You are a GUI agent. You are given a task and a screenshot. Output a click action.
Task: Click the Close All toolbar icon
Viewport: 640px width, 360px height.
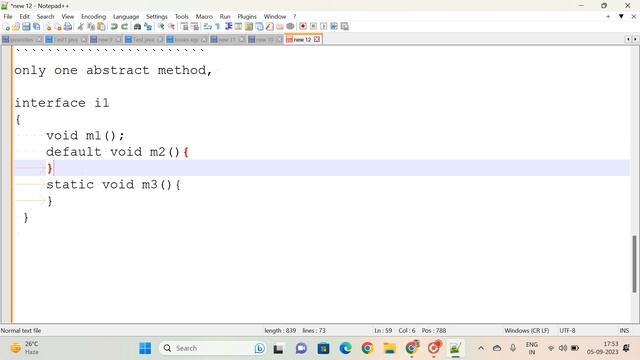tap(58, 27)
